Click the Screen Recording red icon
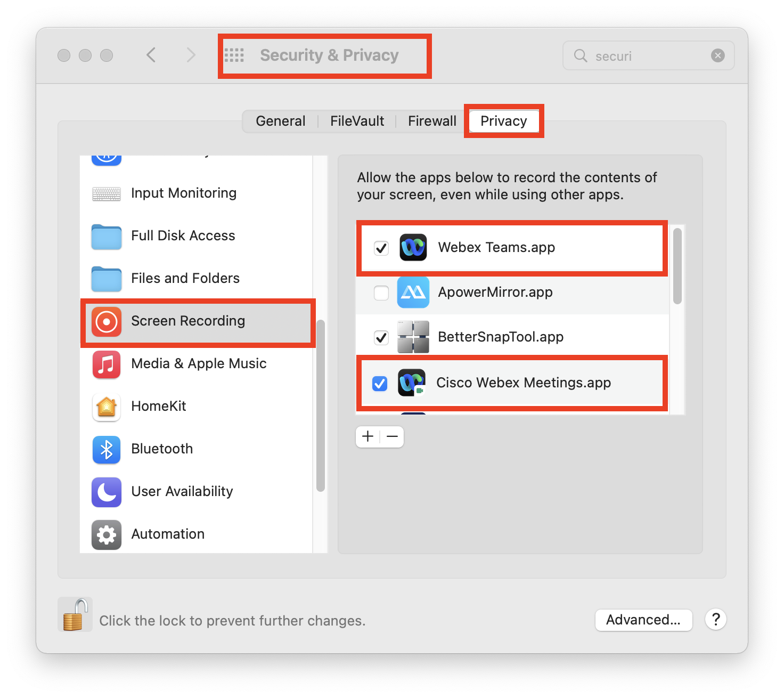 (107, 321)
